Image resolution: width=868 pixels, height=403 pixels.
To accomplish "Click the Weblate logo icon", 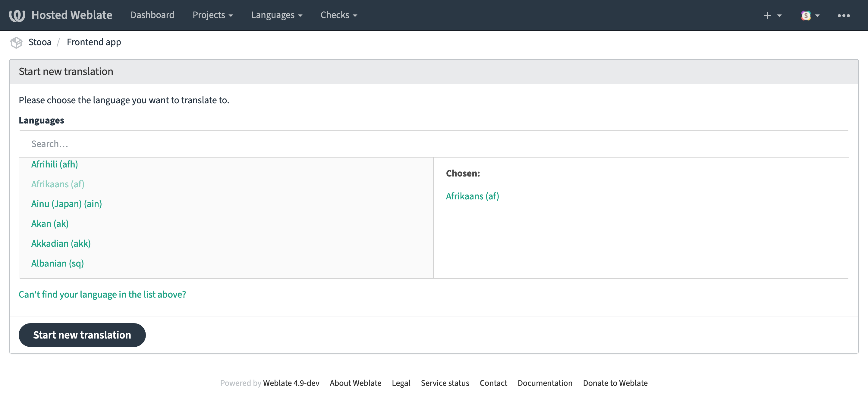I will point(17,15).
